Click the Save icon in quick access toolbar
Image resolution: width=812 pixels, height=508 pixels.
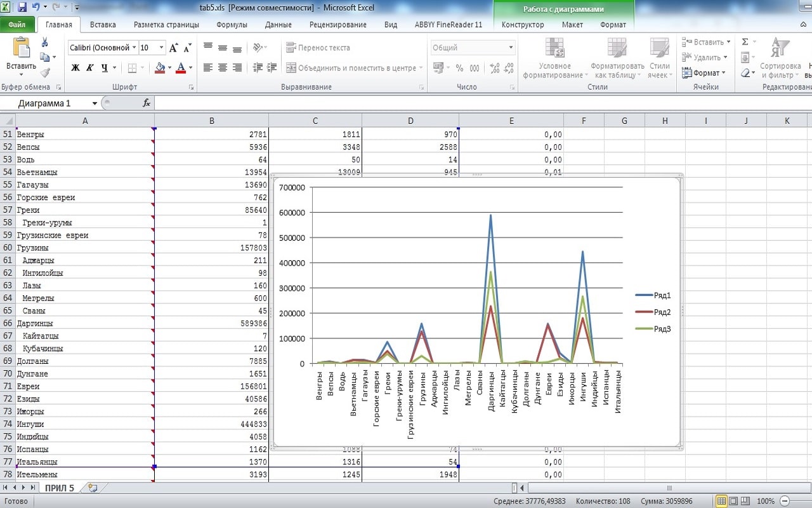[x=22, y=8]
